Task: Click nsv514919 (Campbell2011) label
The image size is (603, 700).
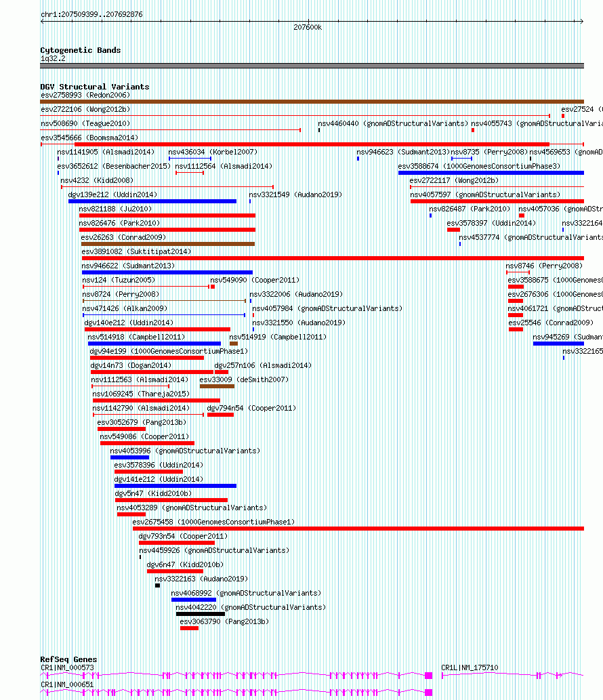Action: pos(278,338)
